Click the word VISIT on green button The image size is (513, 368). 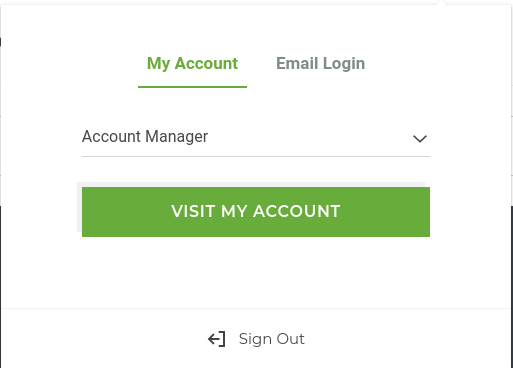[x=193, y=211]
